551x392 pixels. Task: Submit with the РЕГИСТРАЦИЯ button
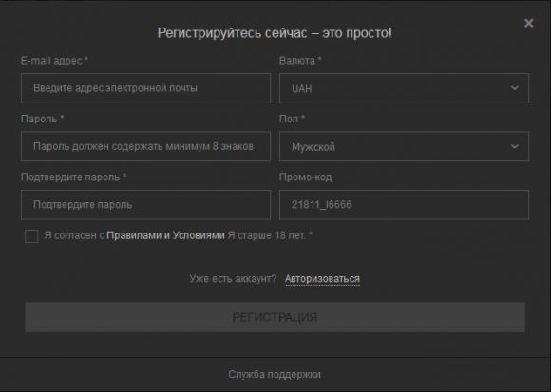pyautogui.click(x=275, y=317)
